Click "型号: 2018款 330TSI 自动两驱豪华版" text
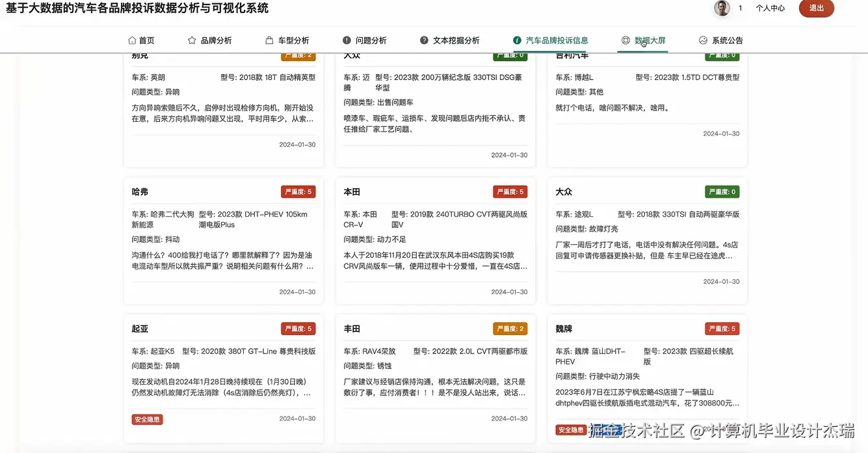The height and width of the screenshot is (453, 868). point(678,214)
